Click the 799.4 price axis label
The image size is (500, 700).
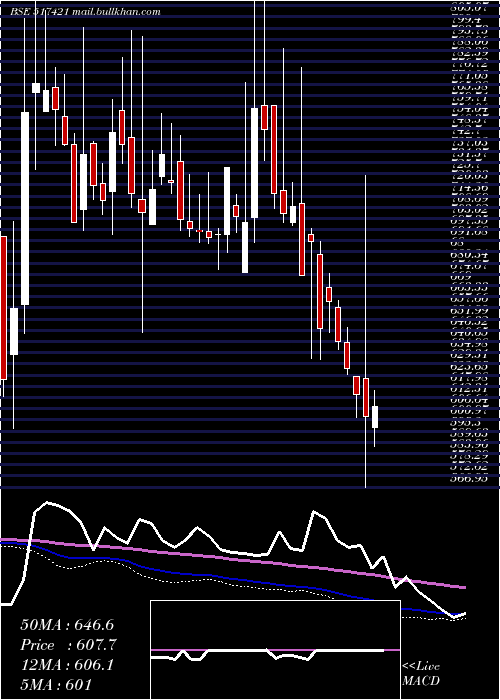pos(466,20)
